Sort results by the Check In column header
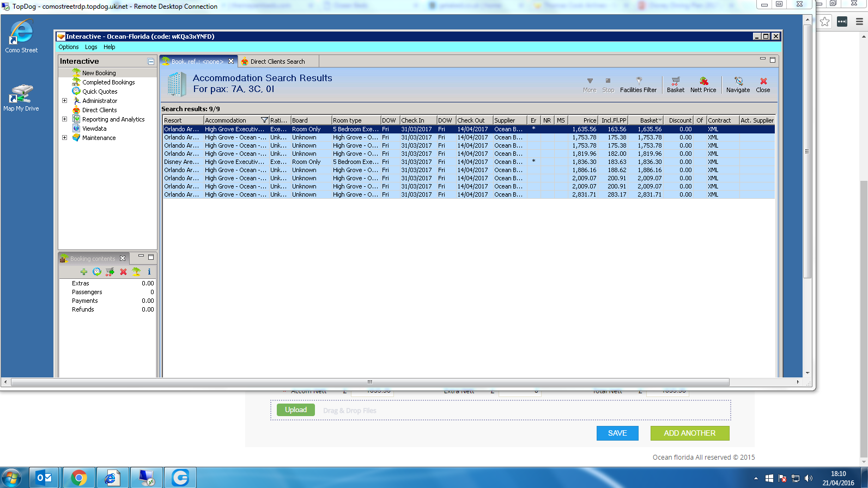868x488 pixels. coord(418,120)
